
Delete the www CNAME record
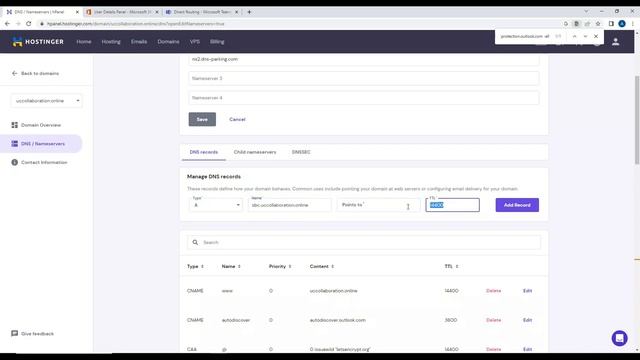pos(493,291)
